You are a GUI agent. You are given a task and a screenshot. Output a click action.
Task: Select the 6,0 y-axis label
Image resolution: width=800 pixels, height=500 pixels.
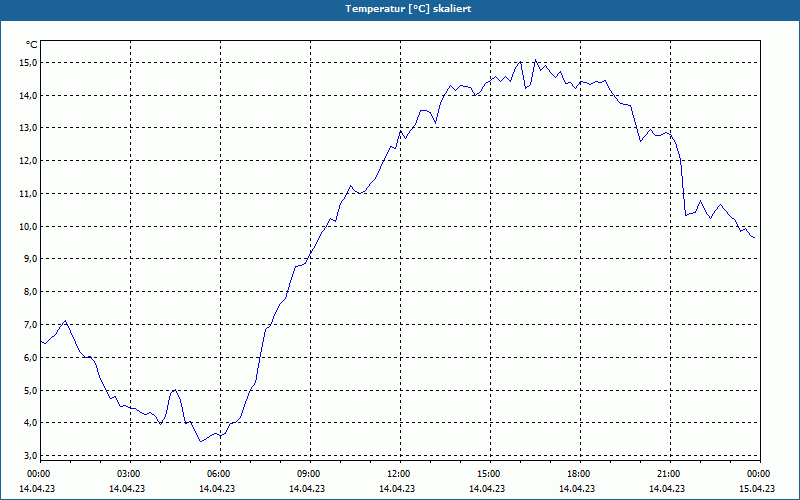point(31,358)
